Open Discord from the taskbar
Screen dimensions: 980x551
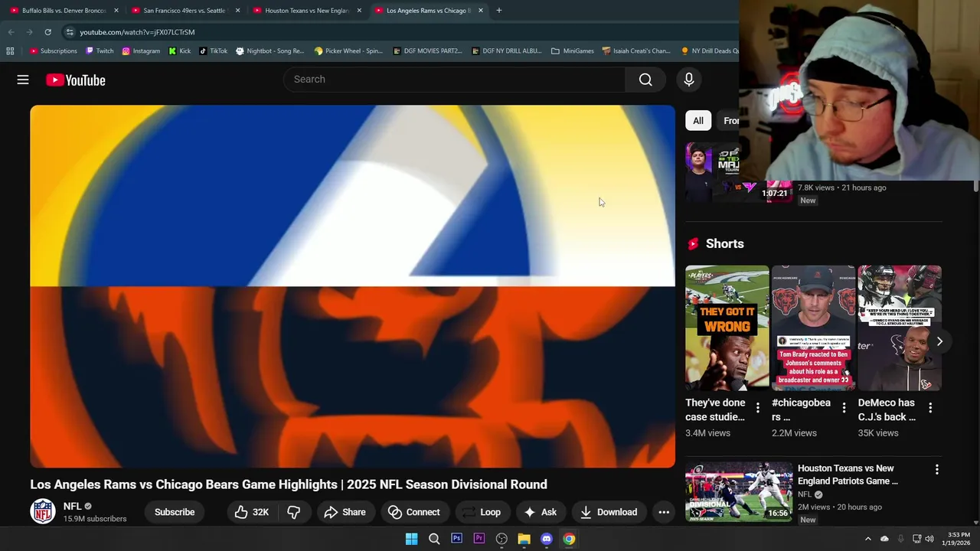tap(546, 539)
